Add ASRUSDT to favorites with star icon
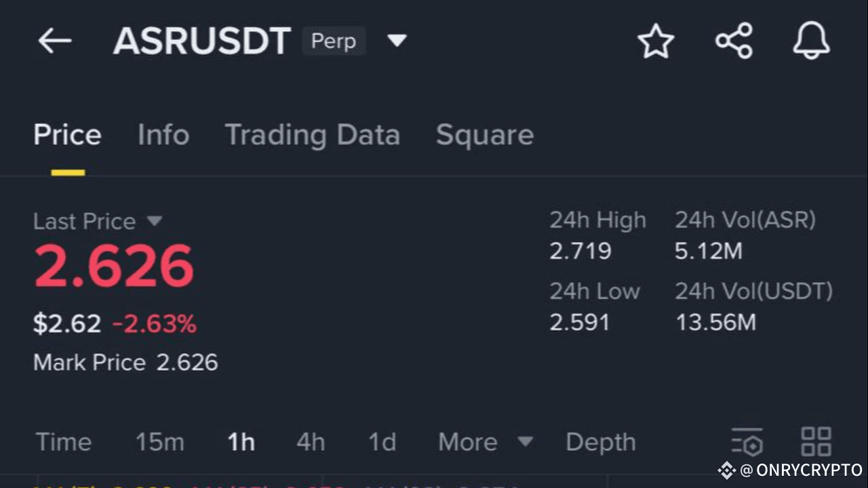868x488 pixels. coord(656,41)
